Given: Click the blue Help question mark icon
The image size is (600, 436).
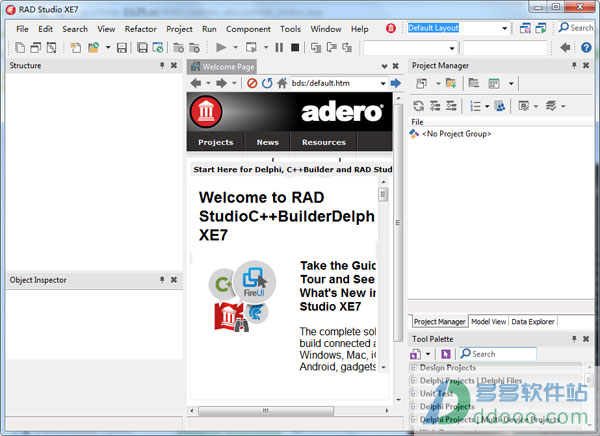Looking at the screenshot, I should 586,47.
